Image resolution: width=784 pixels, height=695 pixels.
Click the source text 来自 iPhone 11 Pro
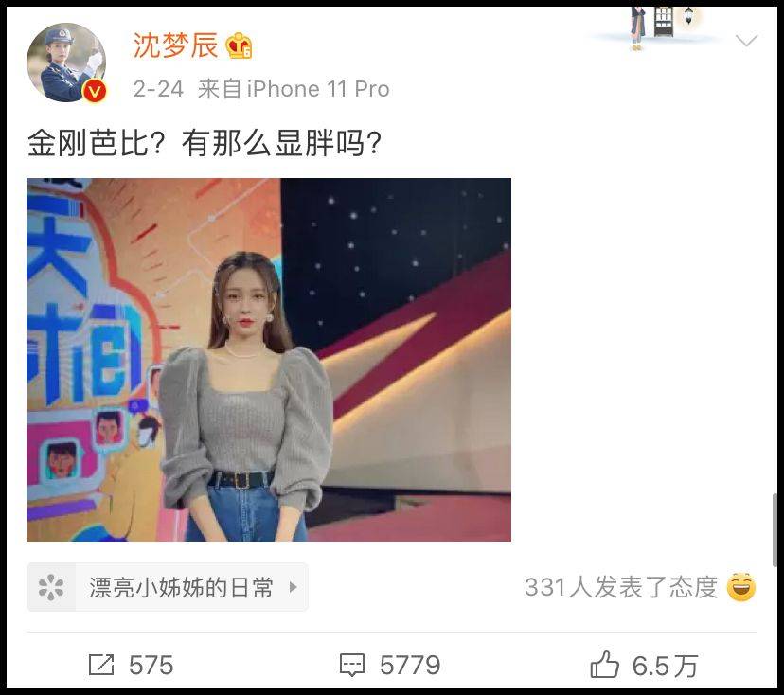click(x=294, y=90)
